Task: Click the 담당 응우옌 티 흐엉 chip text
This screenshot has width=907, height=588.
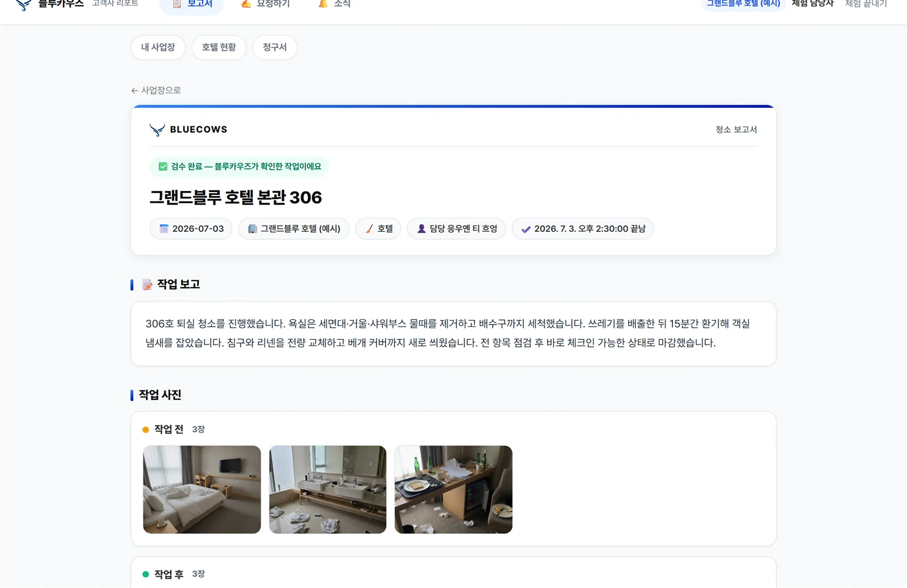Action: (463, 229)
